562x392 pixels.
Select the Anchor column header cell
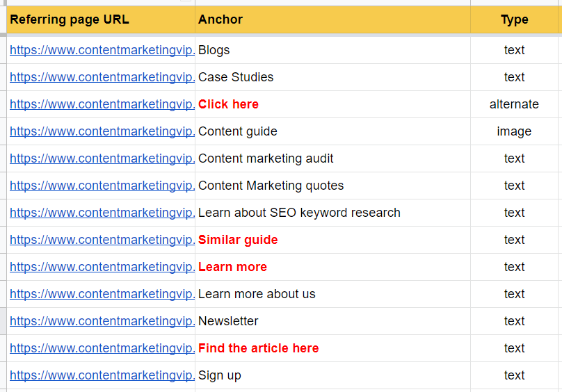pos(332,19)
